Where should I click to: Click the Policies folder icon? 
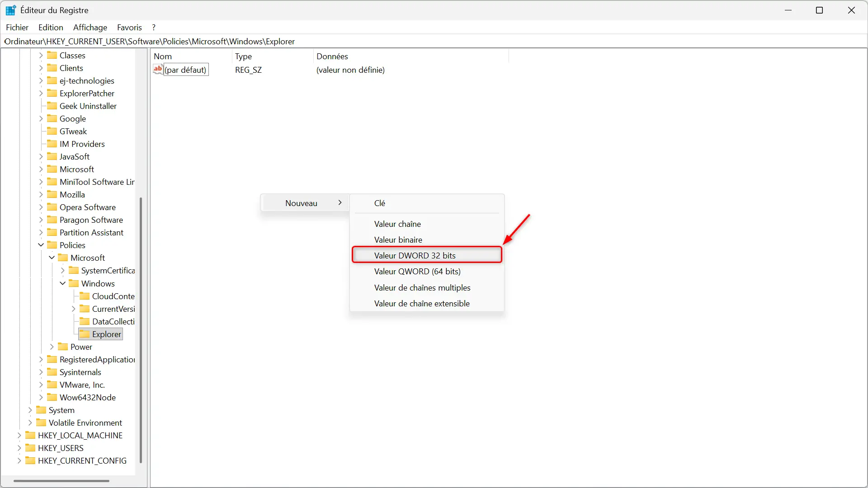point(52,245)
